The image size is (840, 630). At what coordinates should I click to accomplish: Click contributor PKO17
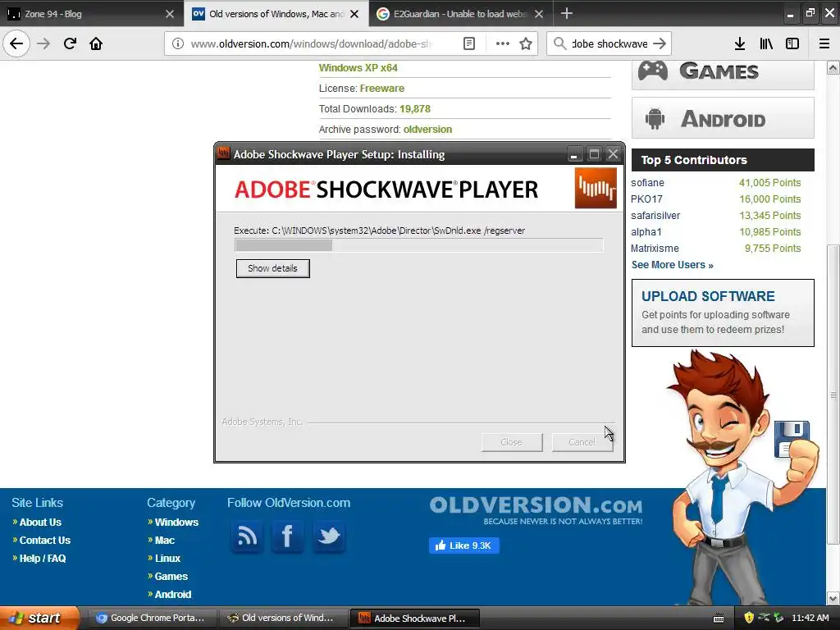point(646,199)
